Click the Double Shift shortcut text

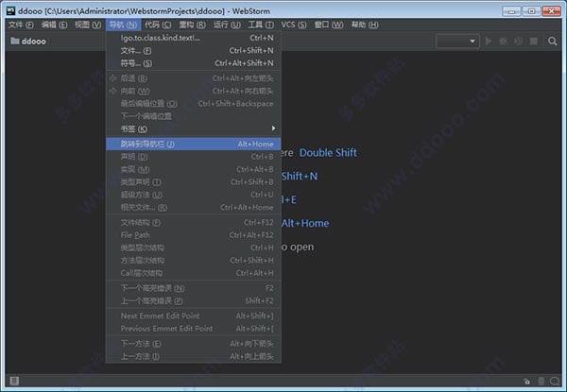click(x=328, y=153)
